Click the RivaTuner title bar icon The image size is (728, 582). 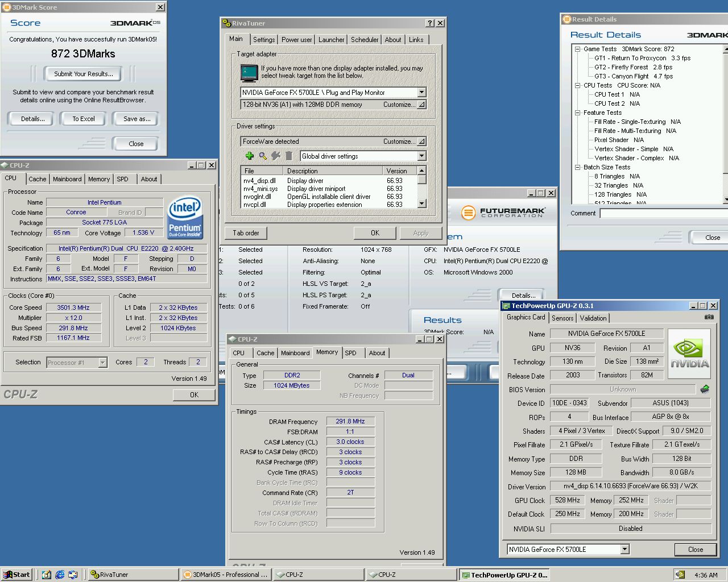click(x=226, y=23)
